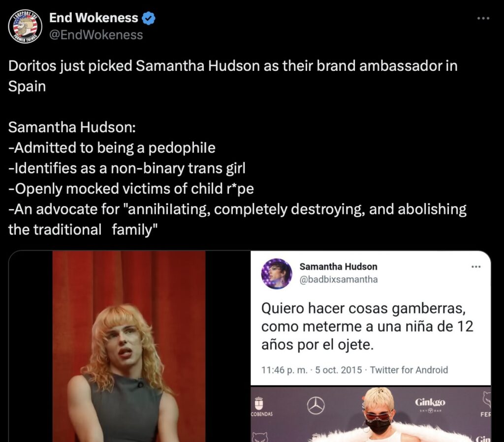Click the Twitter for Android source label
Screen dimensions: 504x442
coord(409,370)
